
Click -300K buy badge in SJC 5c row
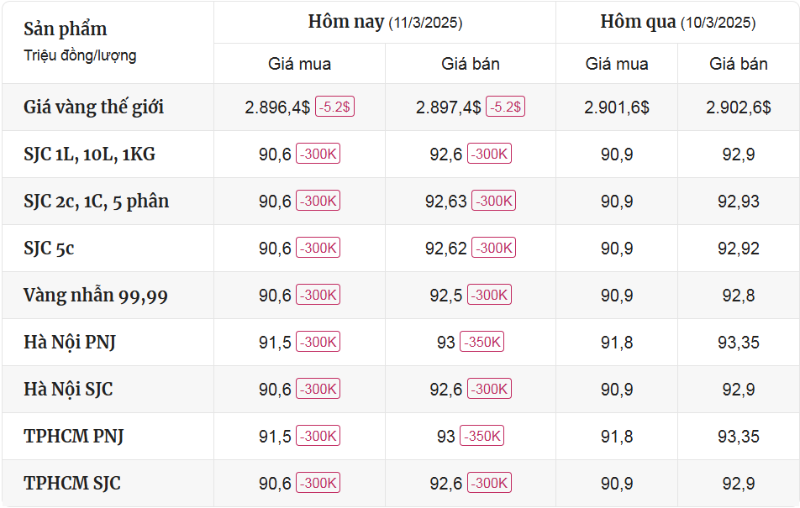point(318,248)
